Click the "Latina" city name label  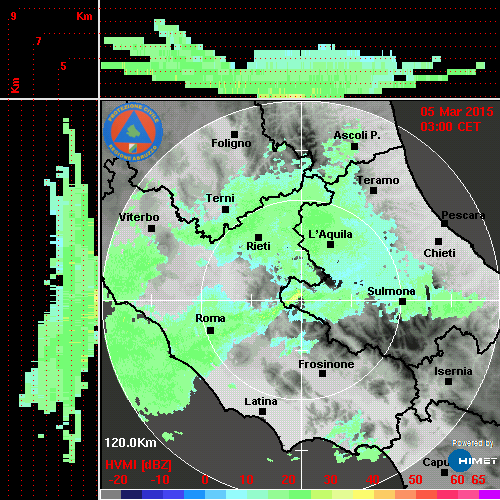coord(261,401)
